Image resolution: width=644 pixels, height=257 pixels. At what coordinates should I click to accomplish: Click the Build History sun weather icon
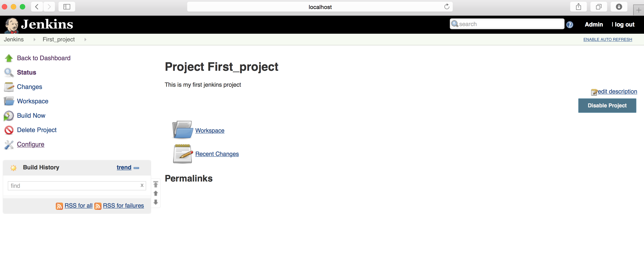pyautogui.click(x=14, y=168)
